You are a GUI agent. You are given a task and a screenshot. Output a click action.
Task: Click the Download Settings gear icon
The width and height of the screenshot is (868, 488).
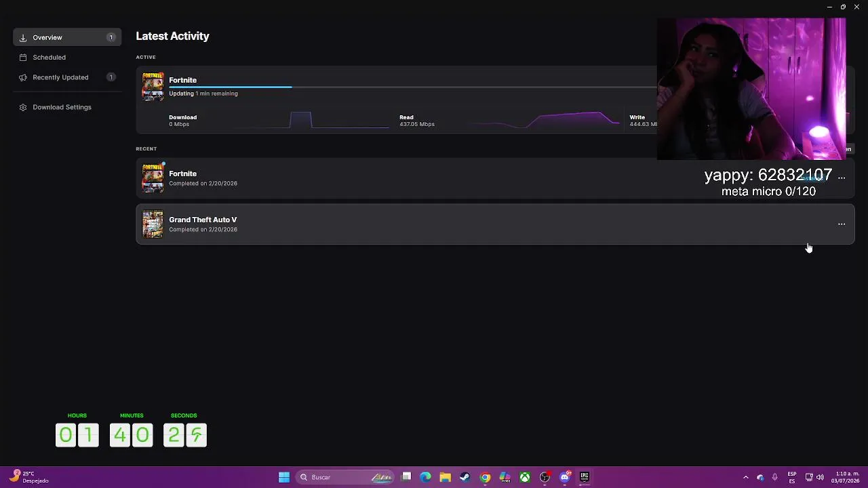tap(23, 107)
